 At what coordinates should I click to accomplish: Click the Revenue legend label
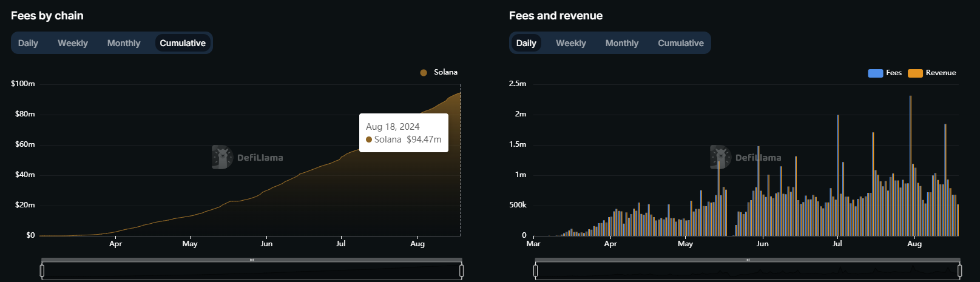(941, 73)
